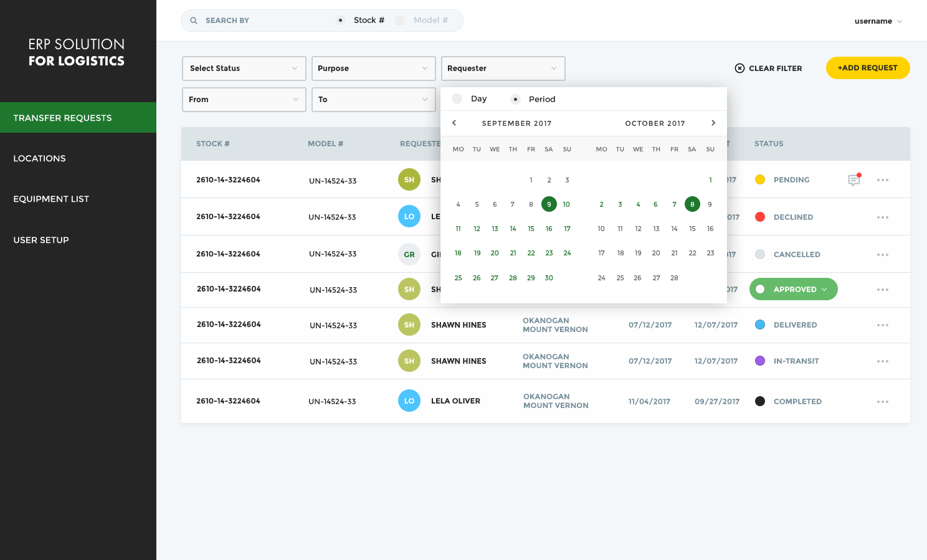Click the GR avatar in the CANCELLED row

click(409, 254)
